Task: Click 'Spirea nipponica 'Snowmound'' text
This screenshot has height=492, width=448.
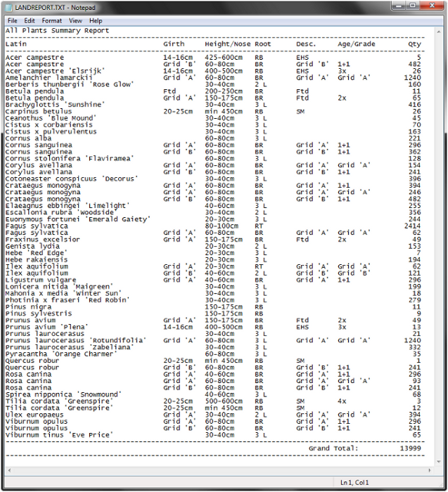Action: click(63, 394)
